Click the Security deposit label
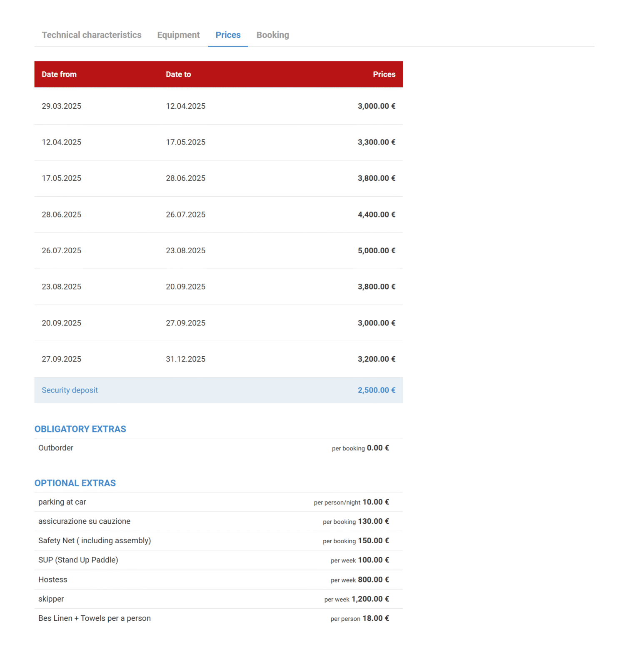 pos(70,390)
